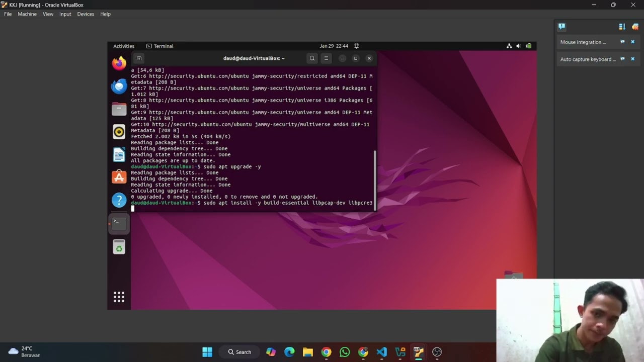Click the terminal title daud@daud-VirtualBox: ~
Screen dimensions: 644x362
254,58
